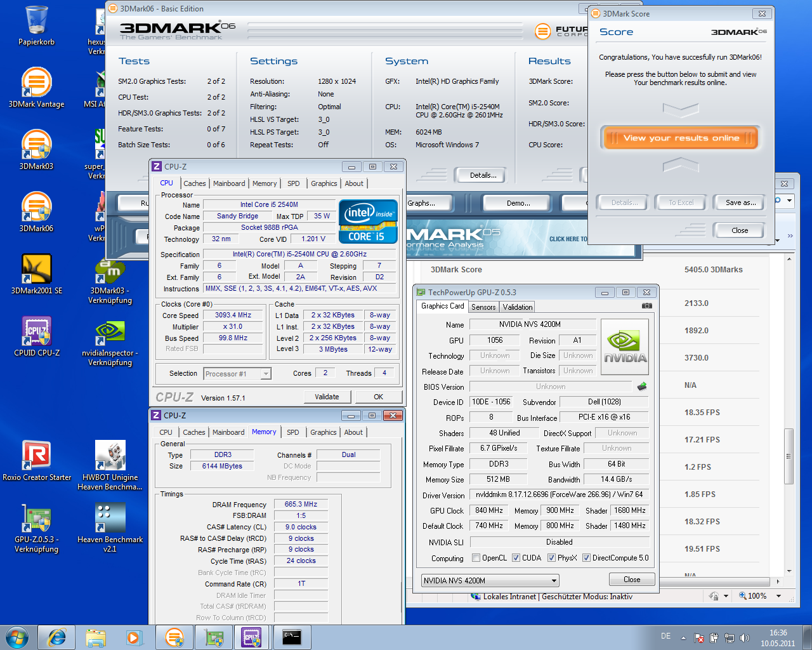Click the 5405.0 3DMarks score text
The height and width of the screenshot is (650, 812).
(713, 270)
